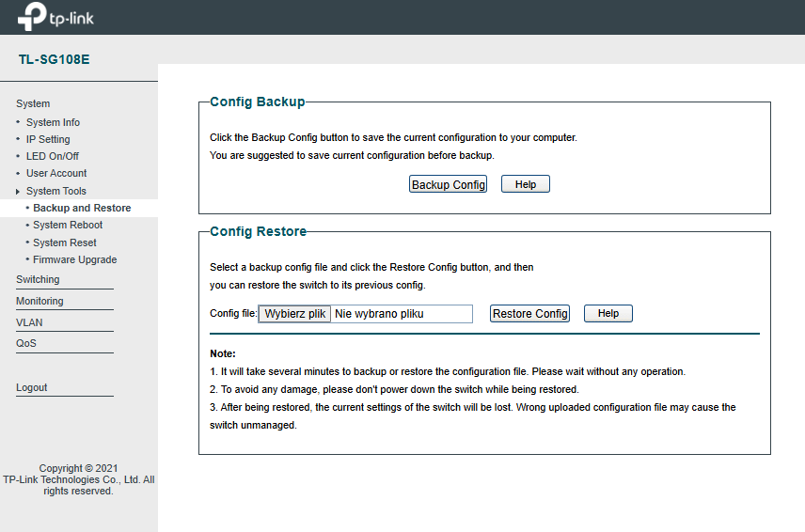Click the Config Restore heading
Viewport: 805px width, 532px height.
coord(258,231)
